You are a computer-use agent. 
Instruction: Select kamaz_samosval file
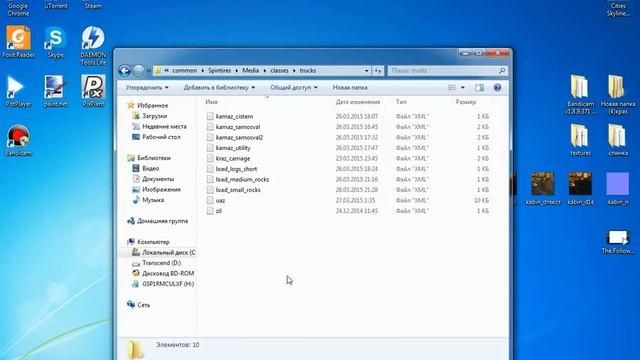point(238,127)
